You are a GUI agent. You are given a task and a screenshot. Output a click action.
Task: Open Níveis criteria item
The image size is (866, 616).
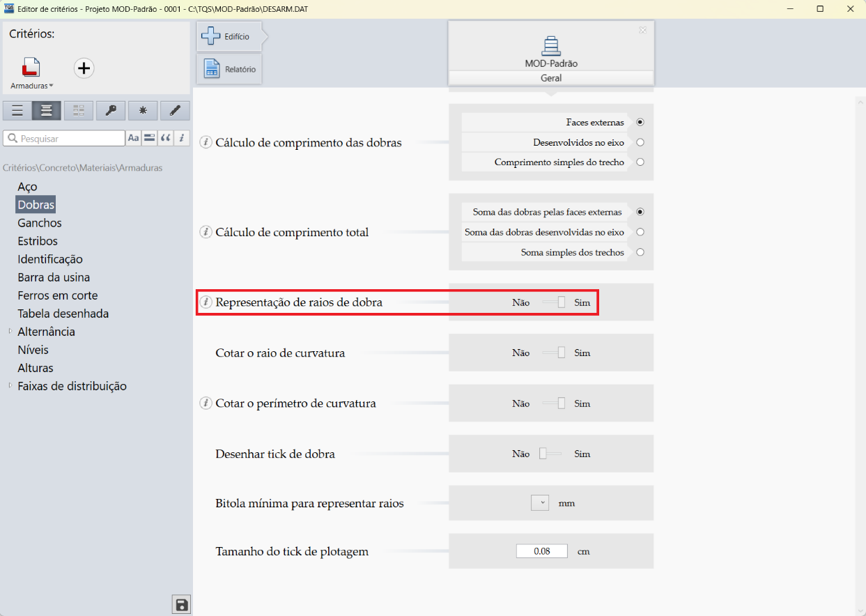point(33,350)
